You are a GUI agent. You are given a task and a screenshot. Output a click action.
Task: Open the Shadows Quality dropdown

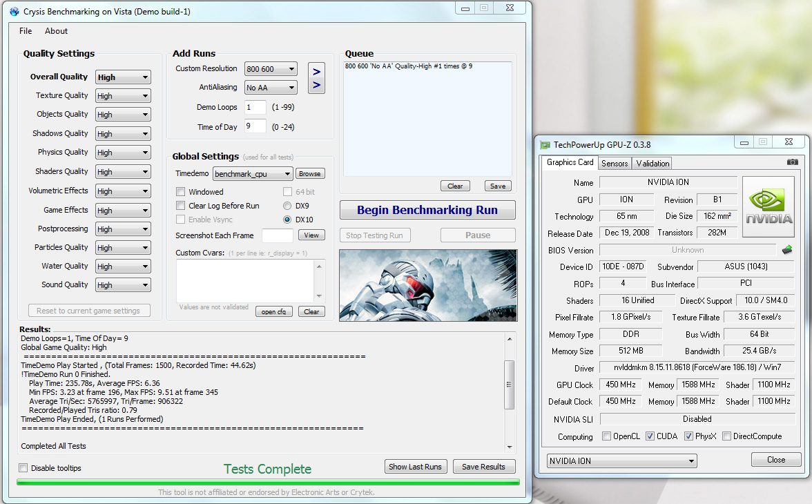123,134
